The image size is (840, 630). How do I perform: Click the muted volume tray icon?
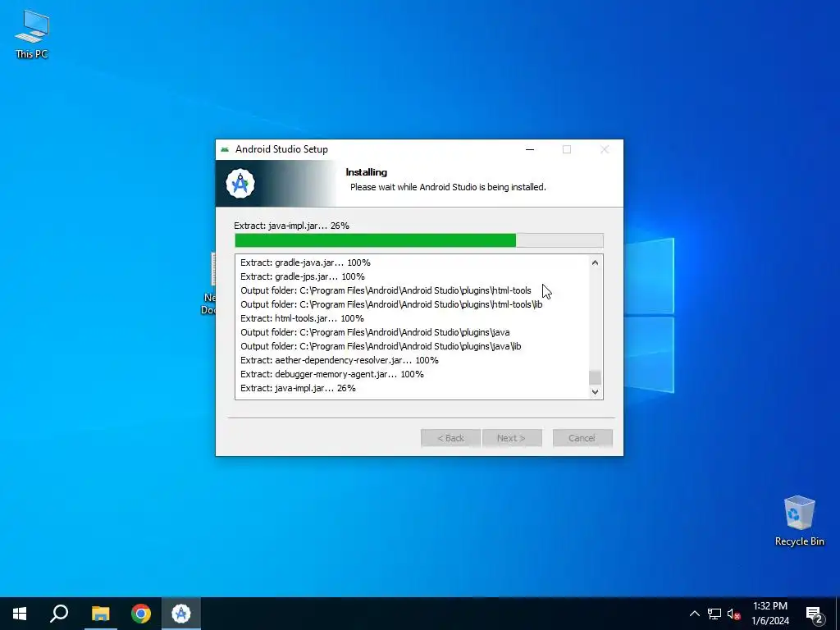[x=733, y=614]
